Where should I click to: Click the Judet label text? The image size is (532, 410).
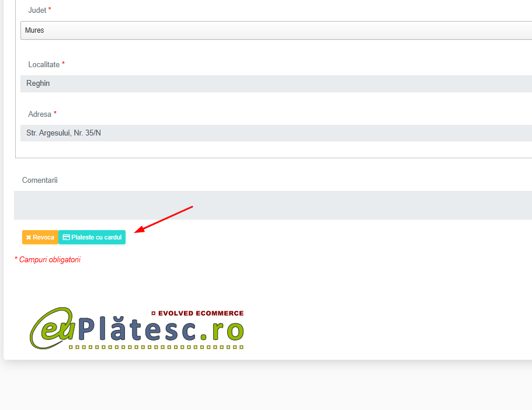click(37, 10)
